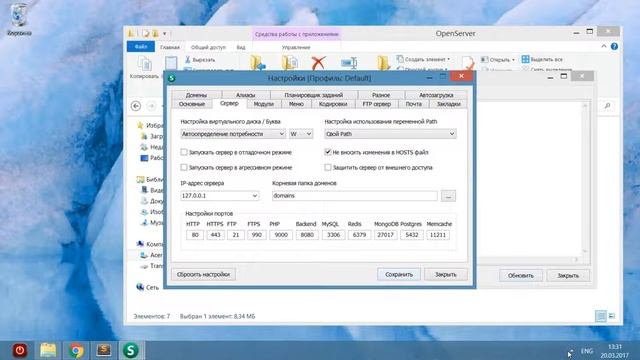This screenshot has height=360, width=640.
Task: Click the red power icon in taskbar
Action: [x=20, y=350]
